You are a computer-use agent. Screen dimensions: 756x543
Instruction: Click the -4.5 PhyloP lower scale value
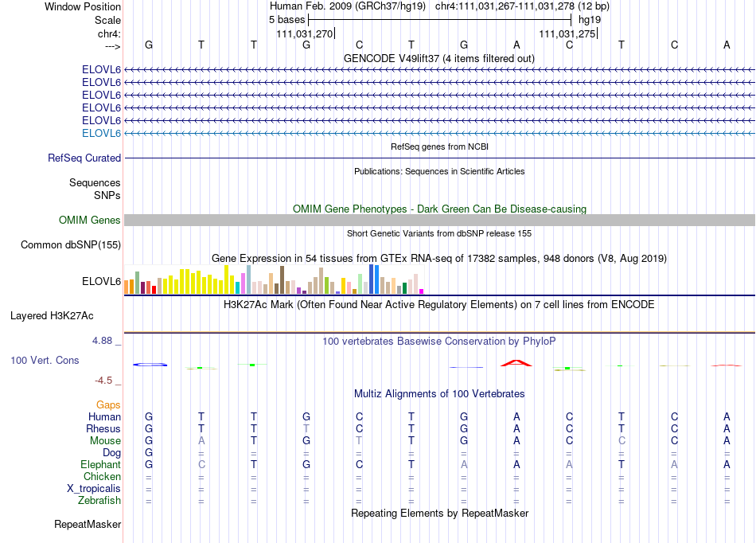tap(103, 381)
